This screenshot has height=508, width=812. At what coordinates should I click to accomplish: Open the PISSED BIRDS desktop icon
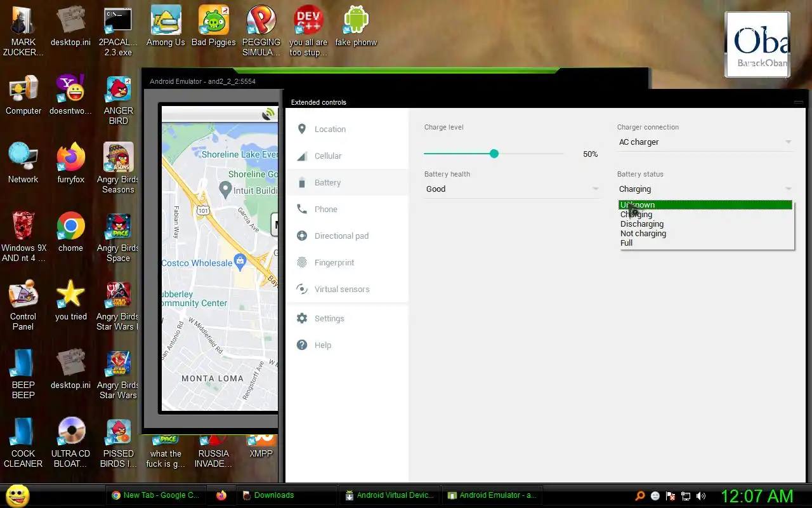click(118, 432)
